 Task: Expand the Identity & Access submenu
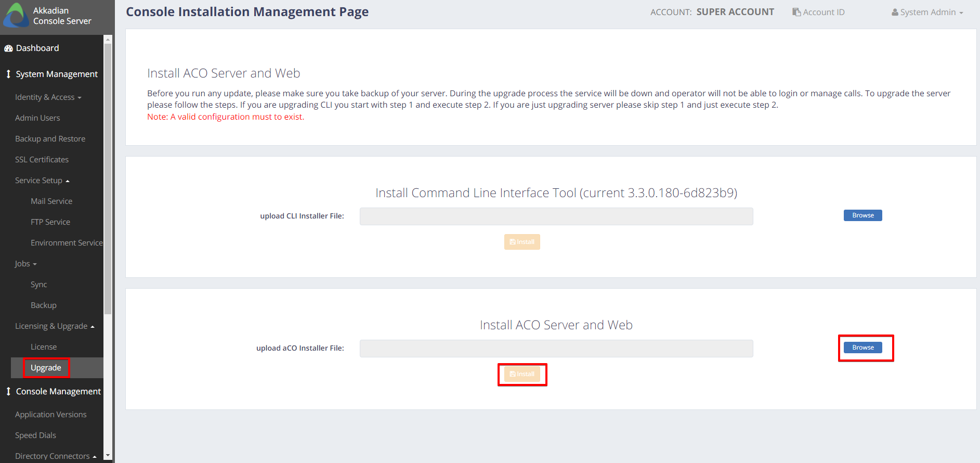(x=48, y=97)
